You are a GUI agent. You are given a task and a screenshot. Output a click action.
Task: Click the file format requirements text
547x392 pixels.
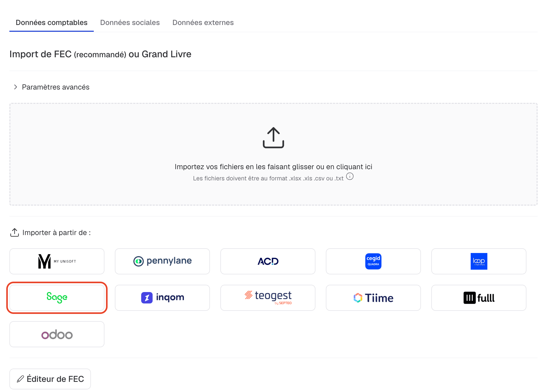[x=268, y=178]
